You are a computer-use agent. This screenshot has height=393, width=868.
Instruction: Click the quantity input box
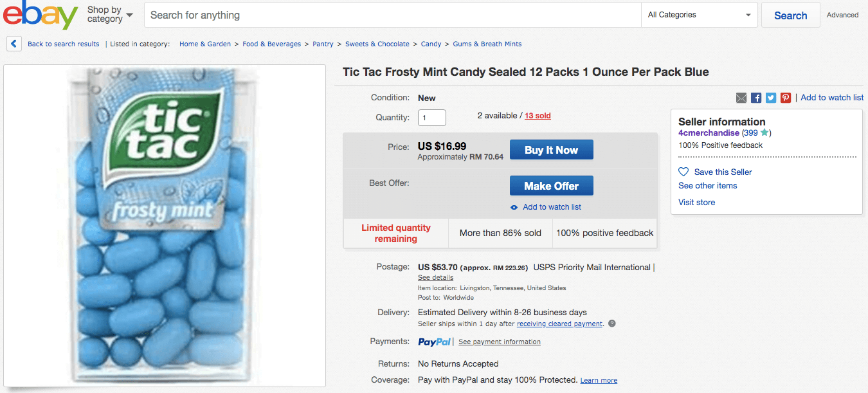pyautogui.click(x=431, y=118)
